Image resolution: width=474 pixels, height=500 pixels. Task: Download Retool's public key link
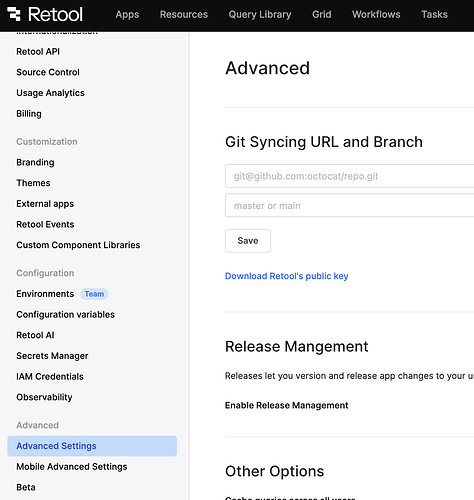pyautogui.click(x=287, y=276)
